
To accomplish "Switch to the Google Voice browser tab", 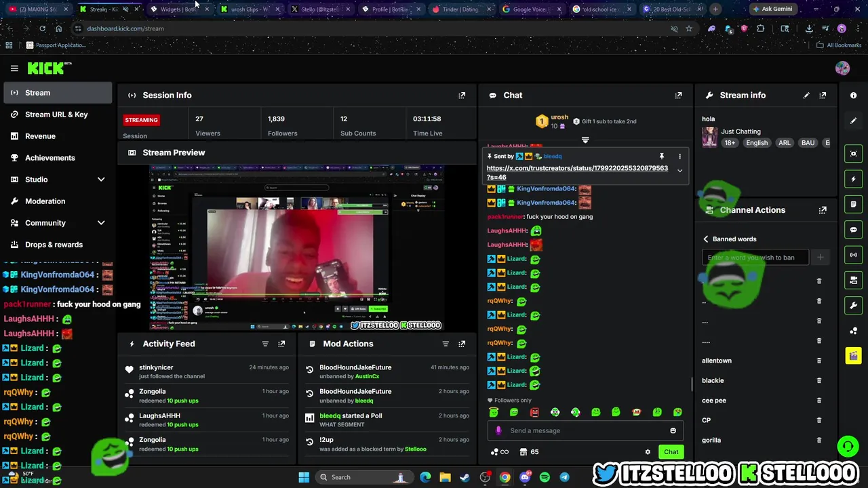I will [532, 9].
